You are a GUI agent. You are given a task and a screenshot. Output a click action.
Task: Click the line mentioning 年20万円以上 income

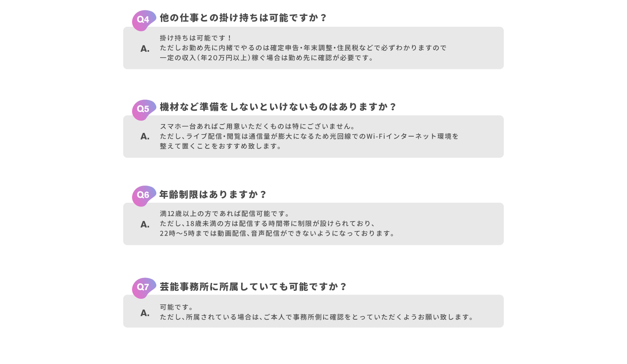[x=267, y=58]
